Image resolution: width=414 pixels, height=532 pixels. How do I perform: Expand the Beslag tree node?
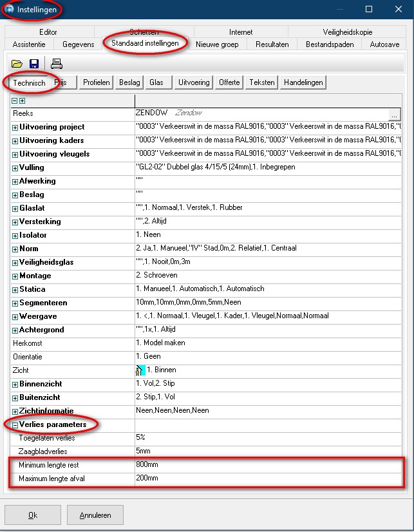tap(15, 195)
